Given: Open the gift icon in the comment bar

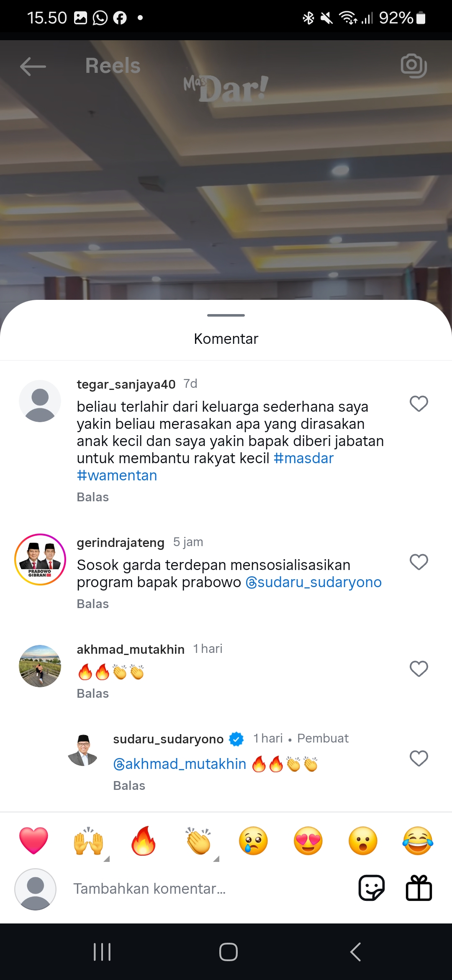Looking at the screenshot, I should (x=419, y=888).
